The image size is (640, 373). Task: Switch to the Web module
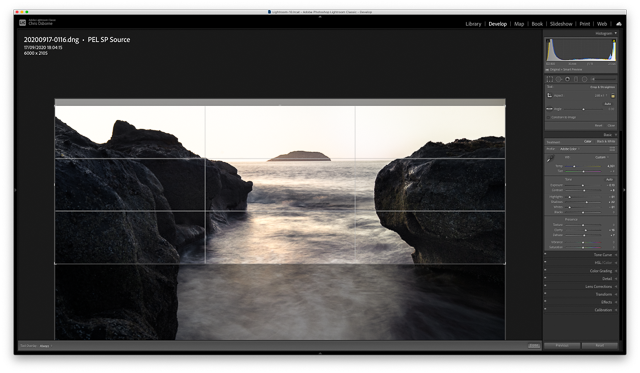pos(602,24)
